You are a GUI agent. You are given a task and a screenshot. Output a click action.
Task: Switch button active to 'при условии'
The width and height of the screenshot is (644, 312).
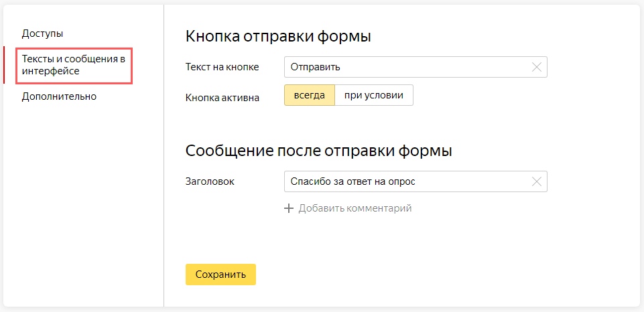(x=373, y=95)
